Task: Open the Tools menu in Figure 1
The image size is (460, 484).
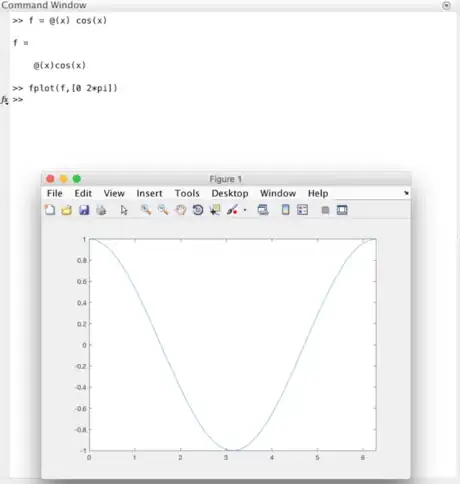Action: 187,193
